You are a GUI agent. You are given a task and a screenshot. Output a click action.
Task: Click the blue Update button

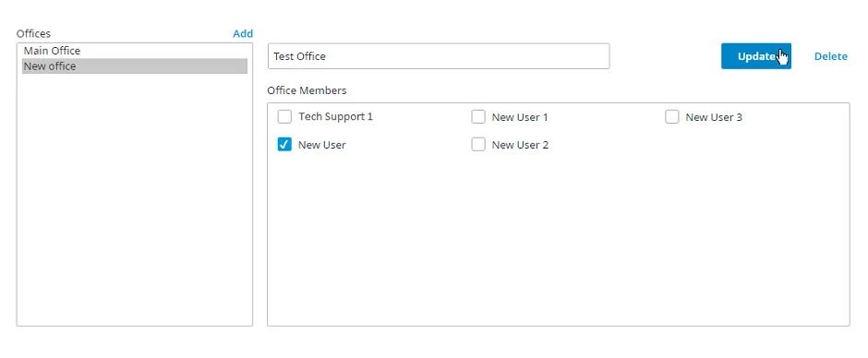tap(755, 56)
